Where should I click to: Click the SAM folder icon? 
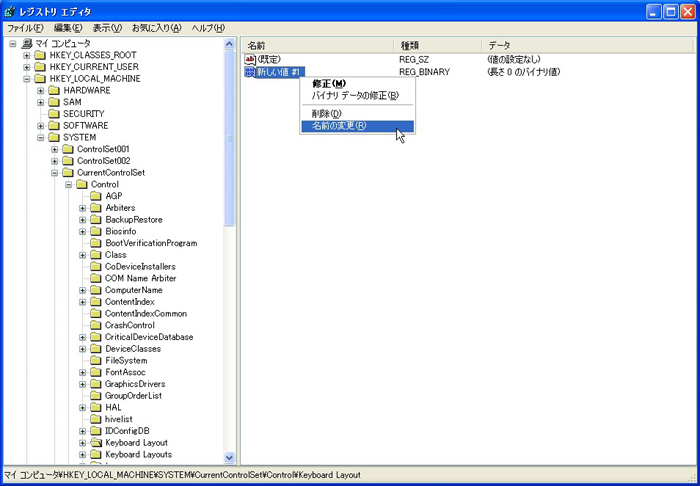pos(54,102)
